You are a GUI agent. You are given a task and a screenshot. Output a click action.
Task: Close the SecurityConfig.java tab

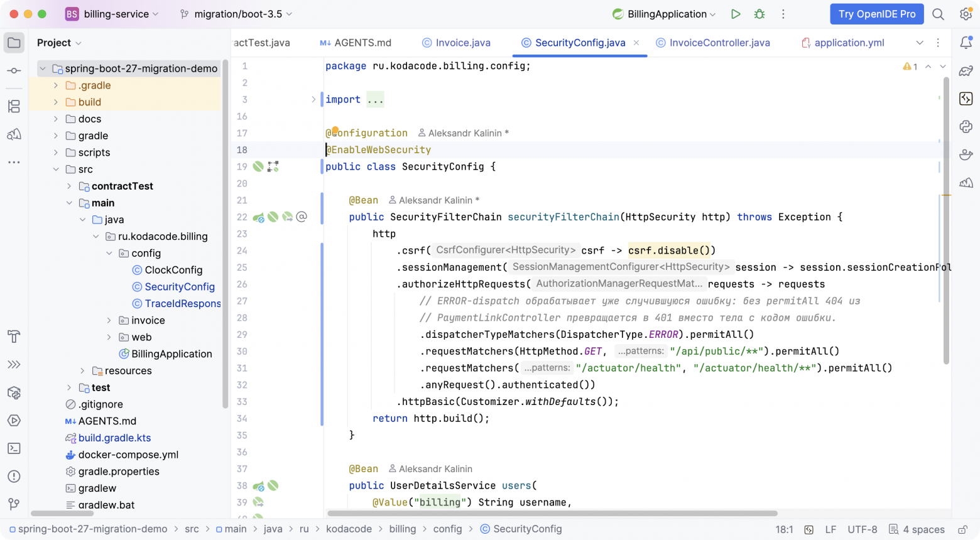pos(636,43)
